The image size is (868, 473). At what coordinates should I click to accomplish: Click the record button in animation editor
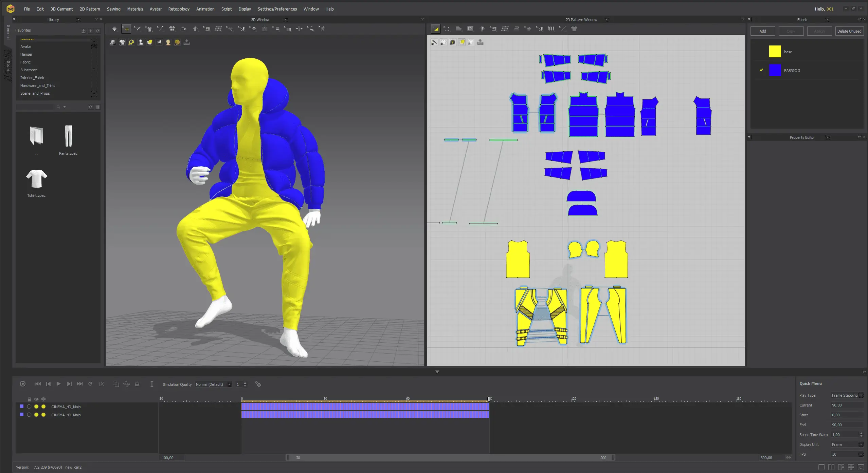[23, 384]
